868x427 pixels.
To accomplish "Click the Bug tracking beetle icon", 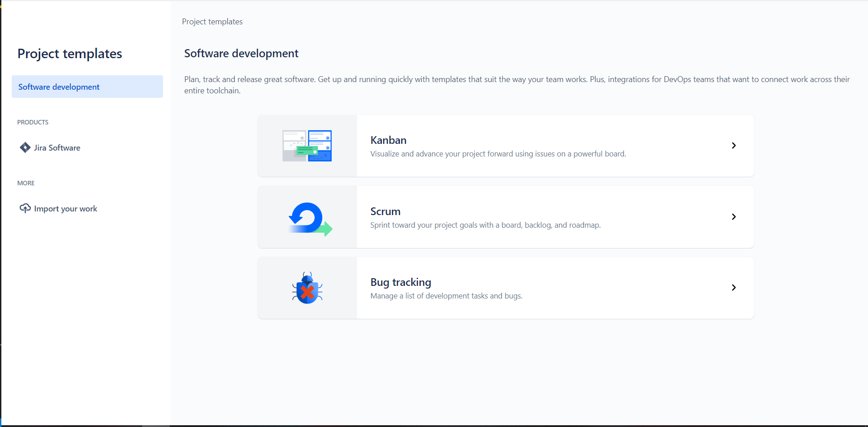I will point(307,288).
